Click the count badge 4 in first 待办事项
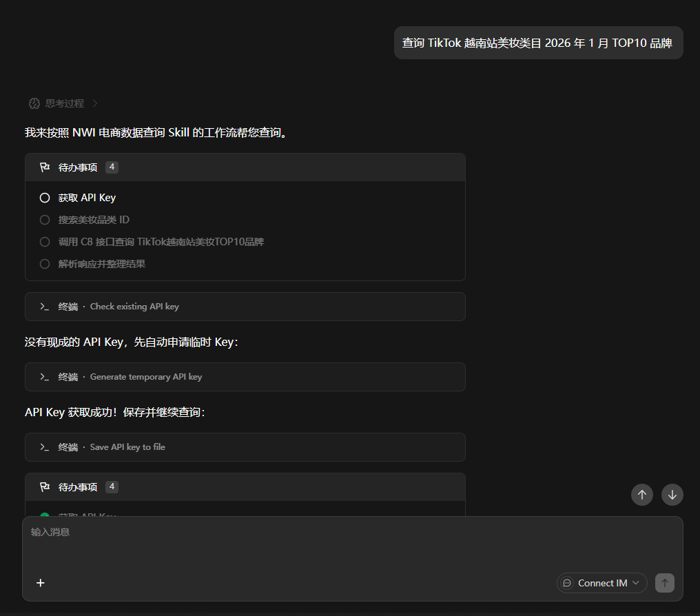This screenshot has height=616, width=700. click(x=112, y=167)
